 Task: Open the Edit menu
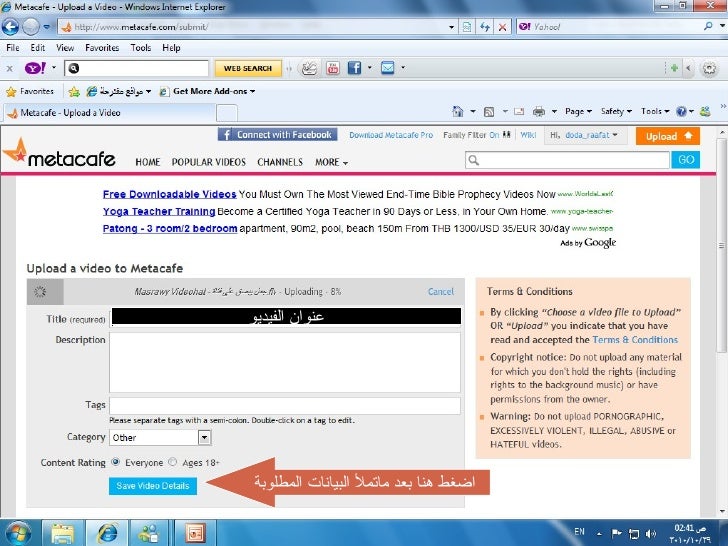[38, 48]
